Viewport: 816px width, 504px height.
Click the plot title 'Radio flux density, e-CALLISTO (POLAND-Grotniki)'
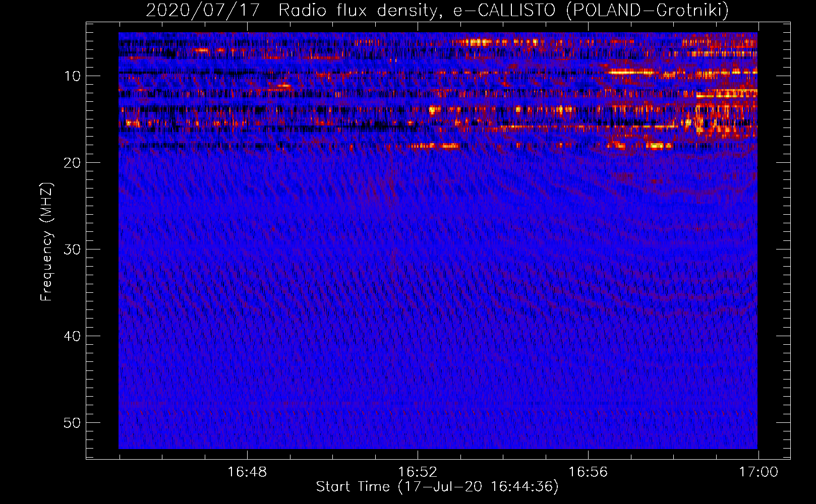click(503, 11)
